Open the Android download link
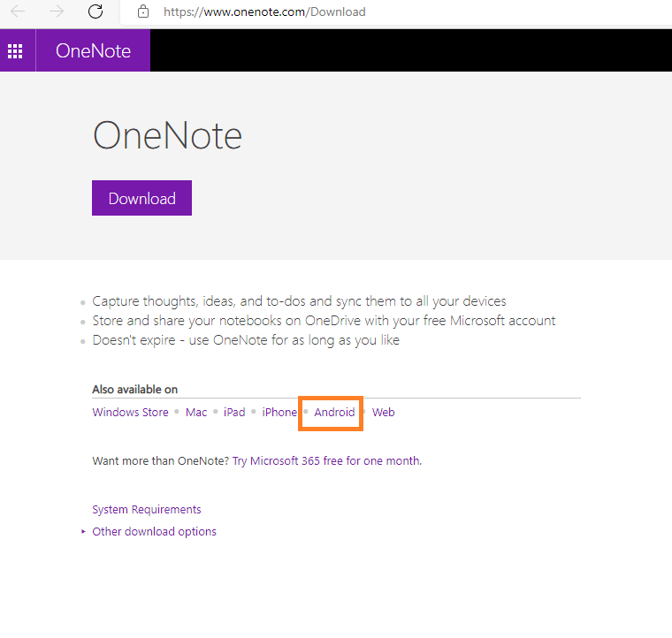672x638 pixels. pos(334,413)
